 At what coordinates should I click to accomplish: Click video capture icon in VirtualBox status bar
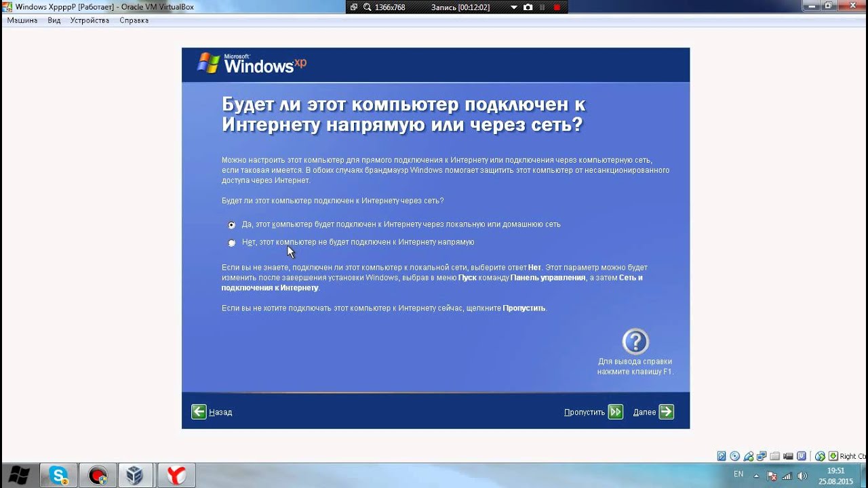click(x=788, y=456)
